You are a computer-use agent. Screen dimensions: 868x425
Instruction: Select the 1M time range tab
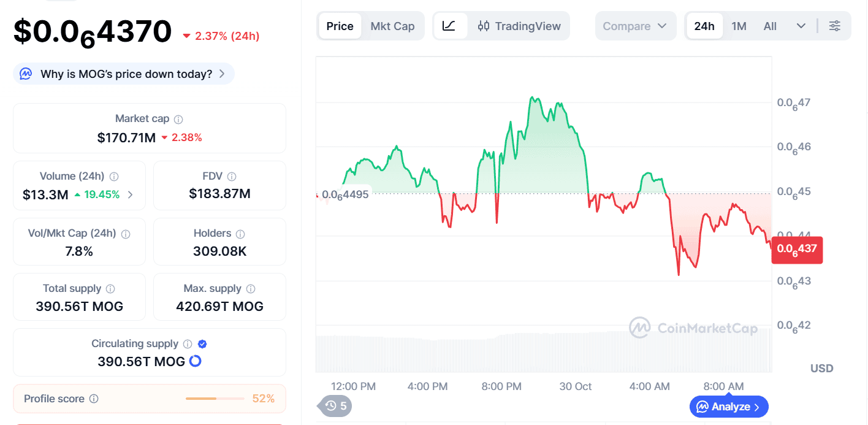(739, 26)
